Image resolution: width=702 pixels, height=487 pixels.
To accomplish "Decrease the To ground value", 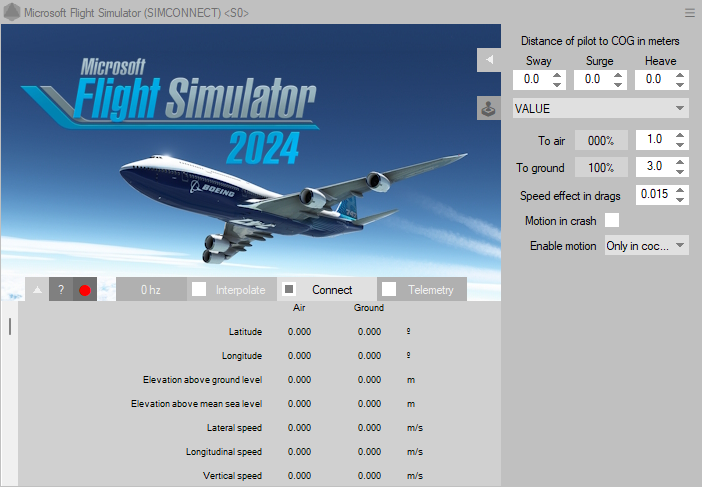I will coord(680,171).
